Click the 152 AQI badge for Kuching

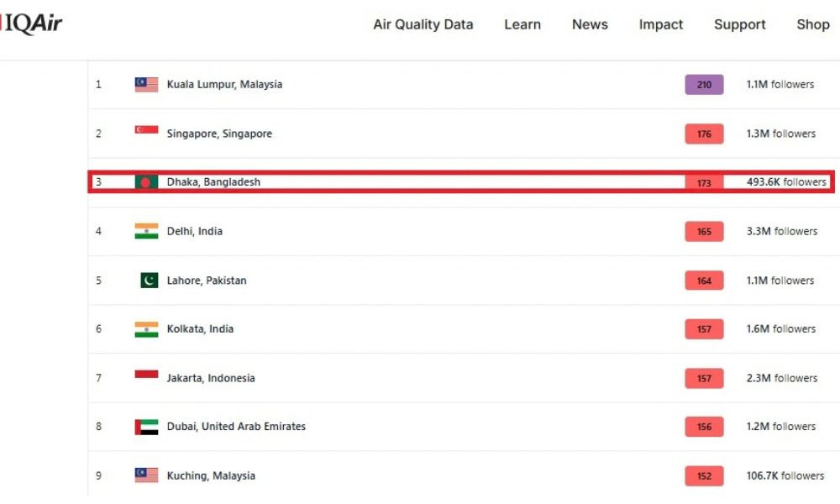(x=704, y=476)
